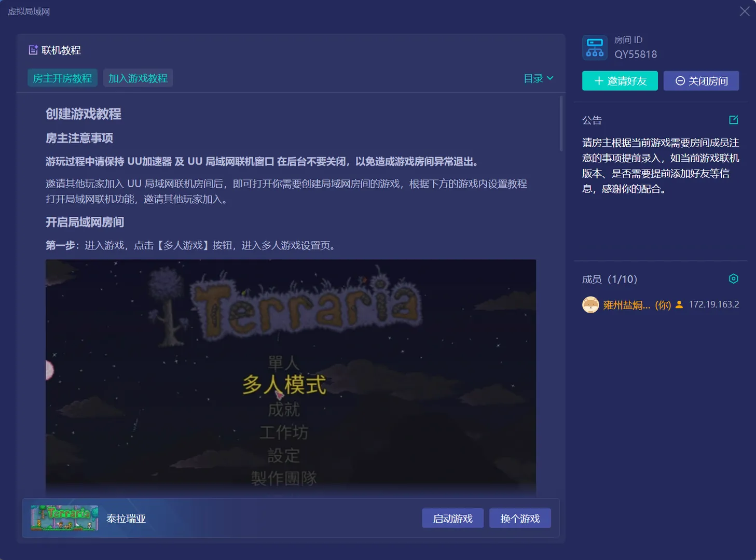Click the 第一步 instruction line
Image resolution: width=756 pixels, height=560 pixels.
(192, 245)
